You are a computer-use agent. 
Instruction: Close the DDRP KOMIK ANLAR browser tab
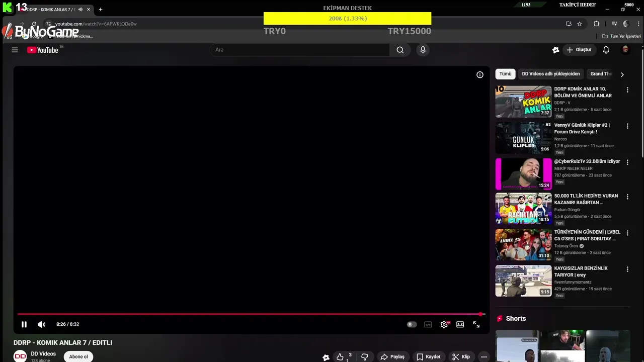pos(88,9)
